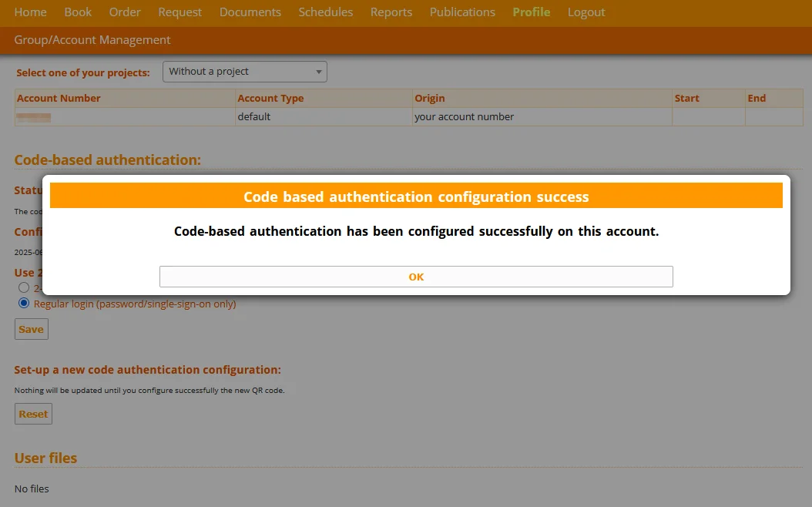812x507 pixels.
Task: Open the Reports menu
Action: (391, 12)
